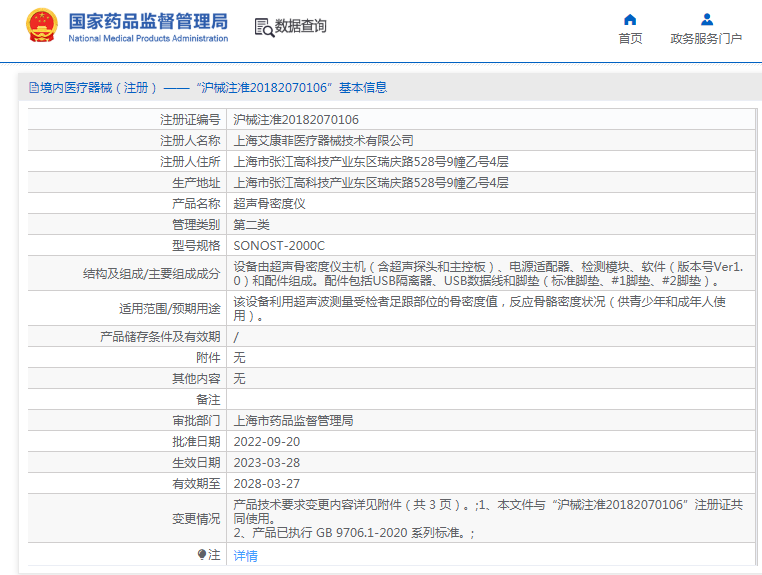This screenshot has width=762, height=575.
Task: Click the 其他内容 value 无
Action: pyautogui.click(x=239, y=379)
